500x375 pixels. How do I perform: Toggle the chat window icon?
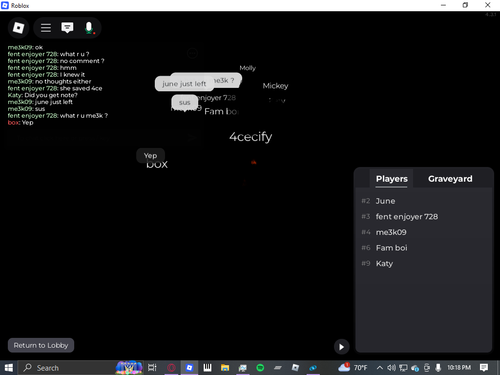click(67, 28)
